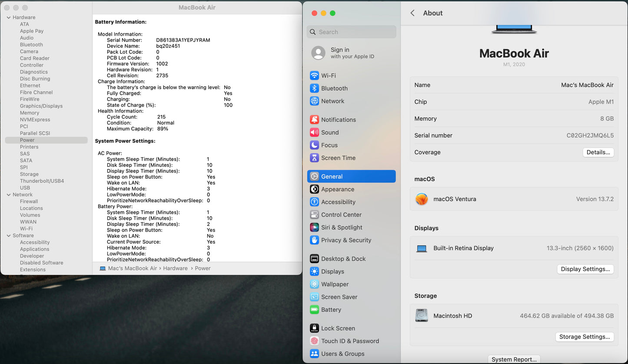Open the Wi-Fi settings icon
Screen dimensions: 628x364
pyautogui.click(x=314, y=76)
